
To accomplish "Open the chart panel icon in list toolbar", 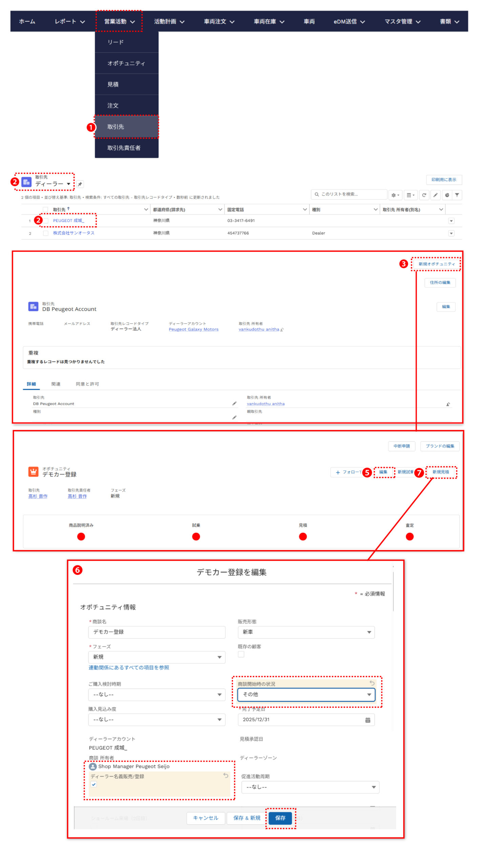I will pos(447,195).
